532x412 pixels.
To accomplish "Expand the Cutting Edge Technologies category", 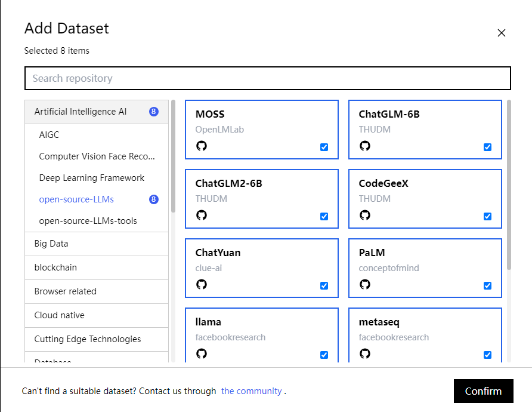I will (x=97, y=339).
